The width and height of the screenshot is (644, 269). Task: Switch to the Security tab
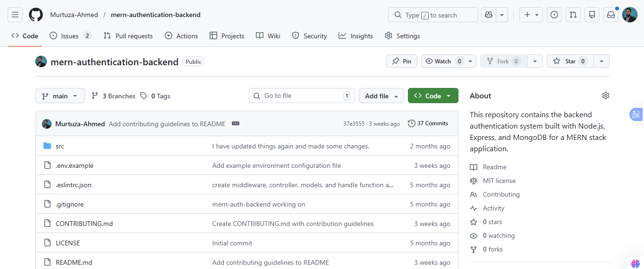pyautogui.click(x=310, y=36)
